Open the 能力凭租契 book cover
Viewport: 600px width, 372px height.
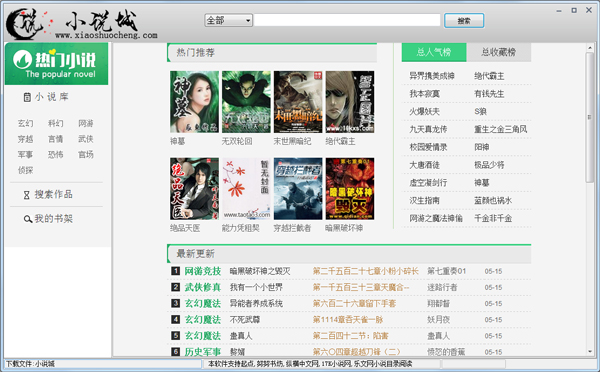point(246,189)
